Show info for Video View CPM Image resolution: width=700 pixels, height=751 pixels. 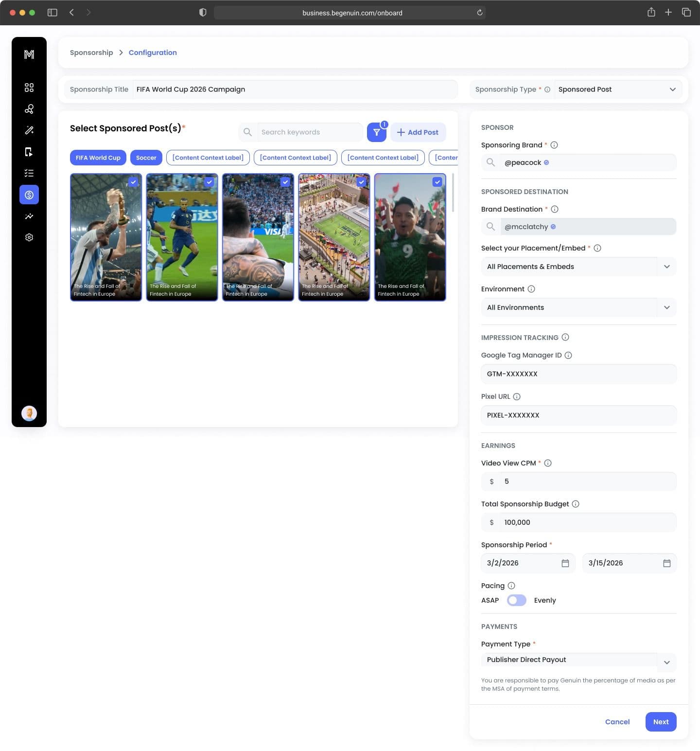click(x=548, y=463)
